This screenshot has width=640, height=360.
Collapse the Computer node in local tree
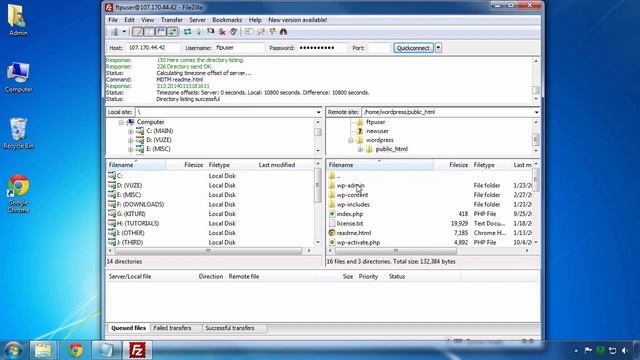pyautogui.click(x=121, y=122)
